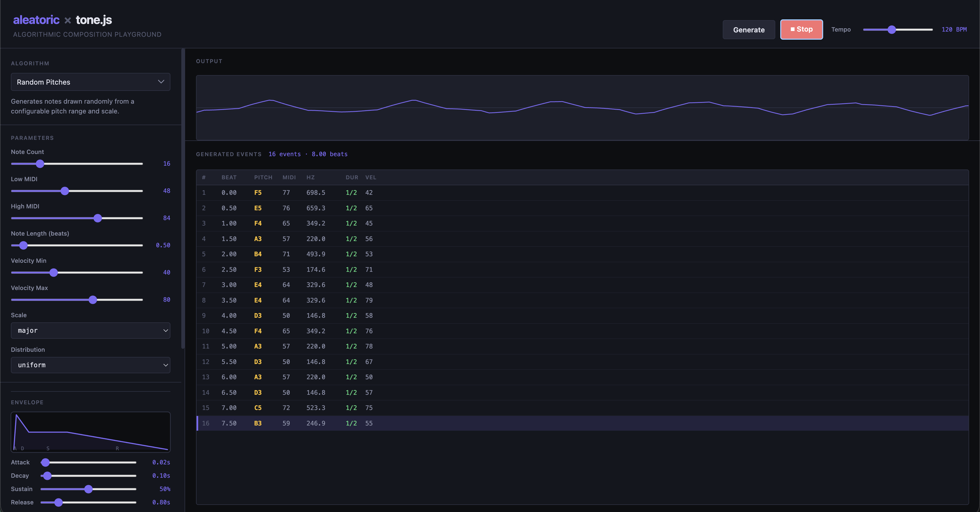
Task: Open the uniform Distribution dropdown
Action: [91, 365]
